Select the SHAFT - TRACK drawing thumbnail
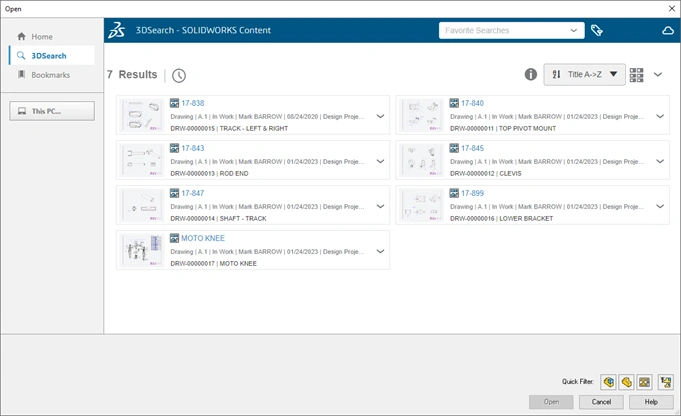Image resolution: width=681 pixels, height=416 pixels. [141, 205]
